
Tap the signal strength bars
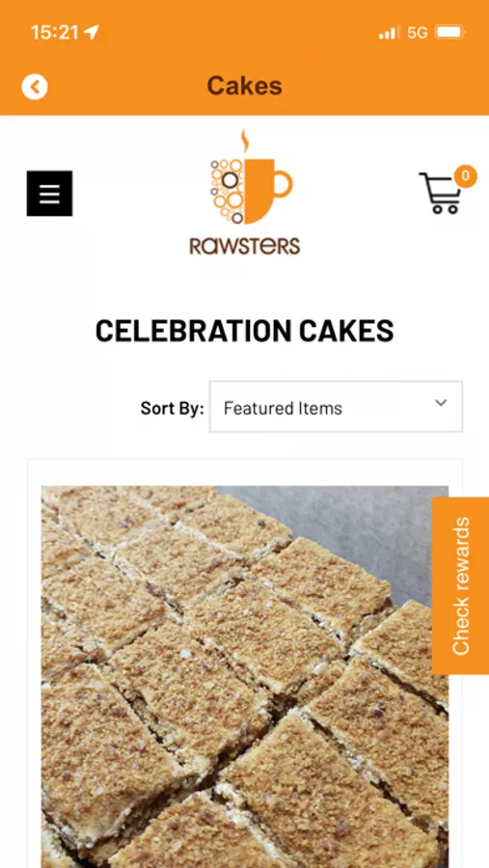coord(390,33)
